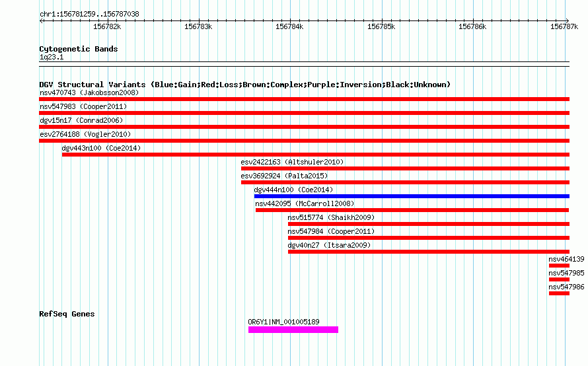Select the short nsv547985 red bar
Image resolution: width=588 pixels, height=366 pixels.
[559, 279]
